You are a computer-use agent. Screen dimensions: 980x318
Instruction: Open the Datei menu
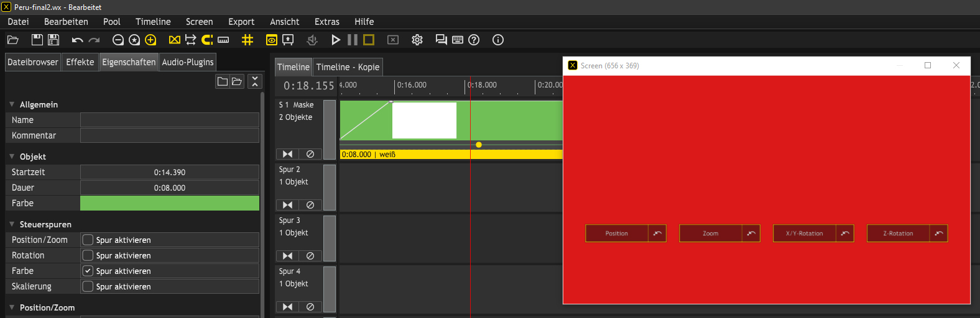point(18,22)
